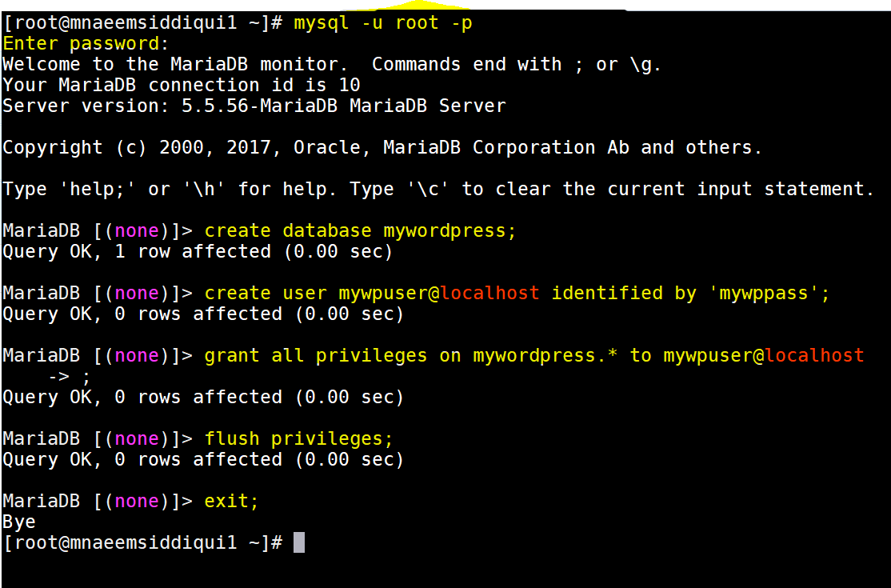Click the red 'localhost' in create user line
891x588 pixels.
click(x=489, y=293)
